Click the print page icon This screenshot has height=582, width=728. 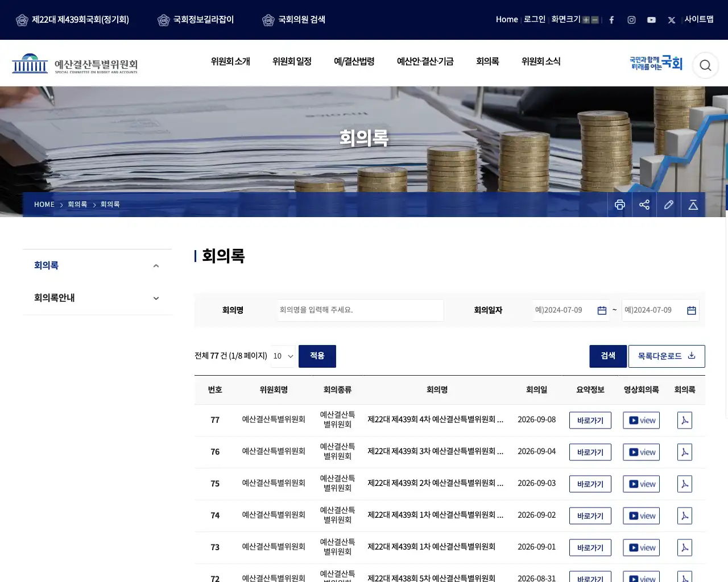pyautogui.click(x=620, y=205)
